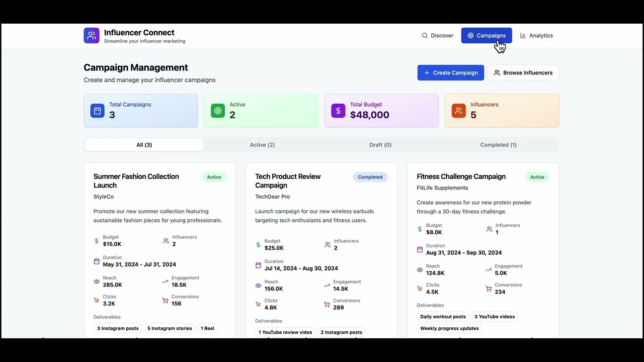The image size is (644, 362).
Task: Select the All (3) tab
Action: [x=144, y=145]
